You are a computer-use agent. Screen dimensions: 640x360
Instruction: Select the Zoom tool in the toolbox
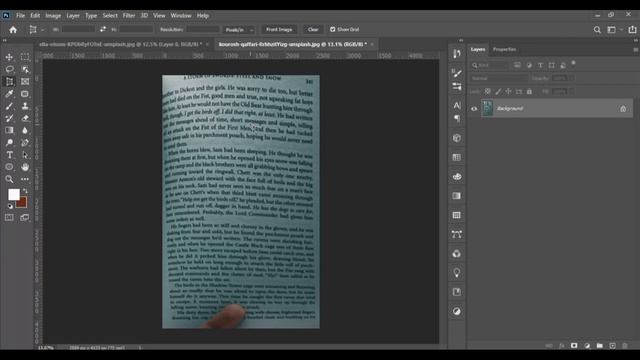[9, 179]
